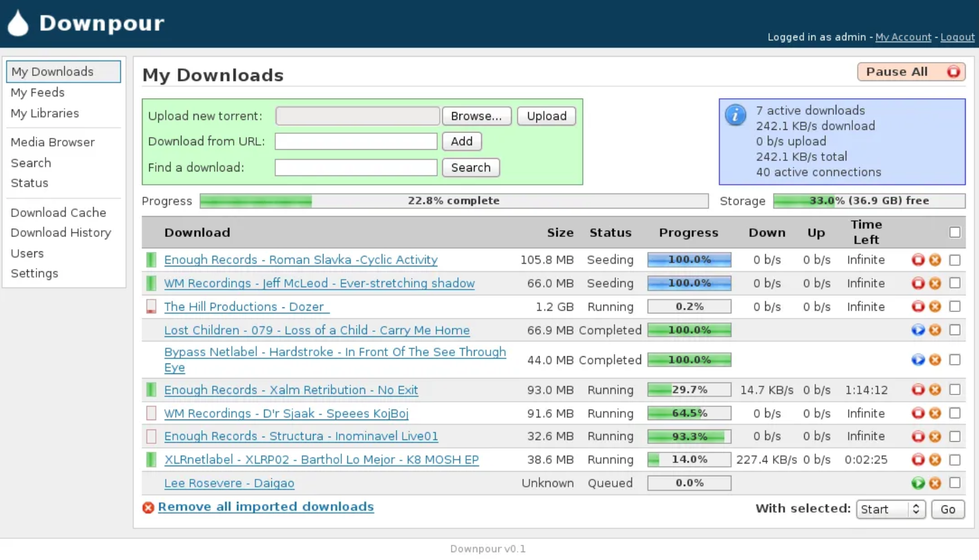
Task: Stop The Hill Productions Dozer download
Action: [x=918, y=307]
